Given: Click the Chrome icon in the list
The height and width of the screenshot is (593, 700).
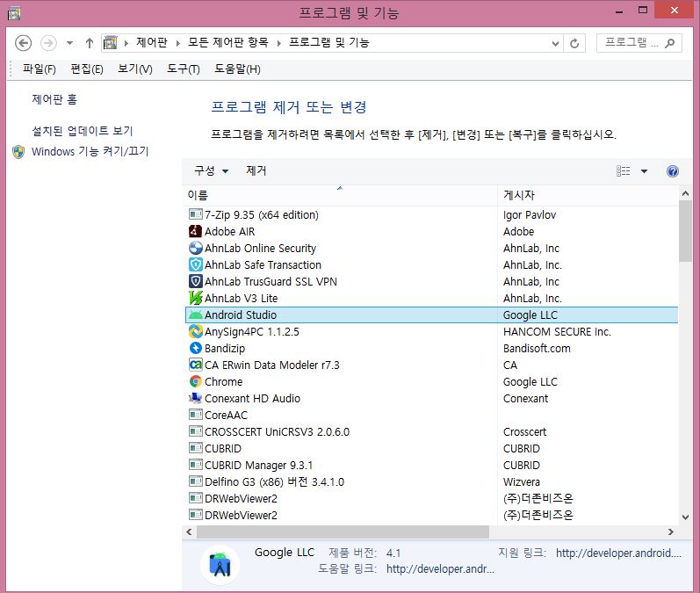Looking at the screenshot, I should click(196, 381).
